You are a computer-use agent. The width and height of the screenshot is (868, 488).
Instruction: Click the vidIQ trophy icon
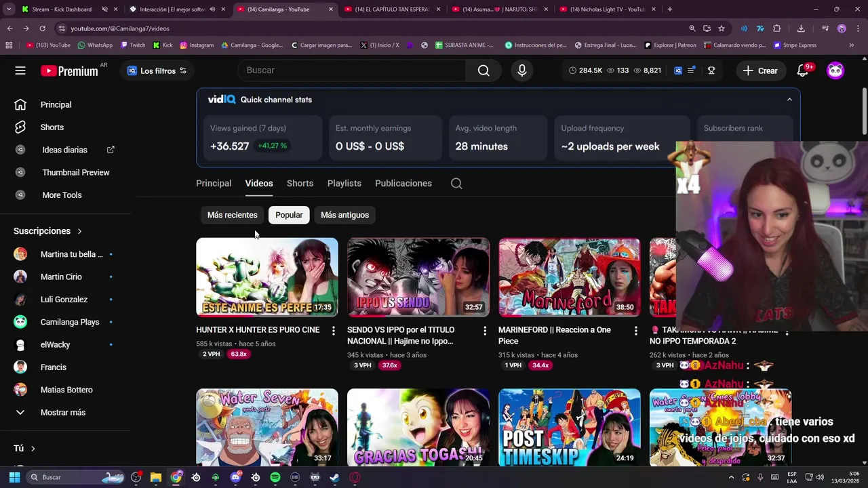(711, 70)
